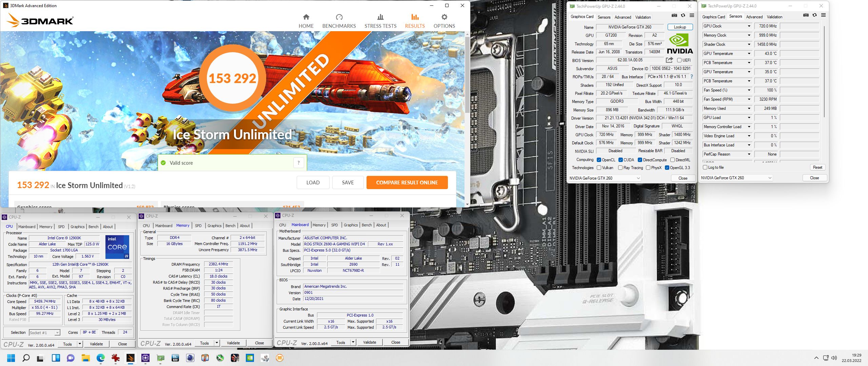The height and width of the screenshot is (366, 868).
Task: Click GPU-Z graphics card icon in taskbar
Action: tap(160, 358)
